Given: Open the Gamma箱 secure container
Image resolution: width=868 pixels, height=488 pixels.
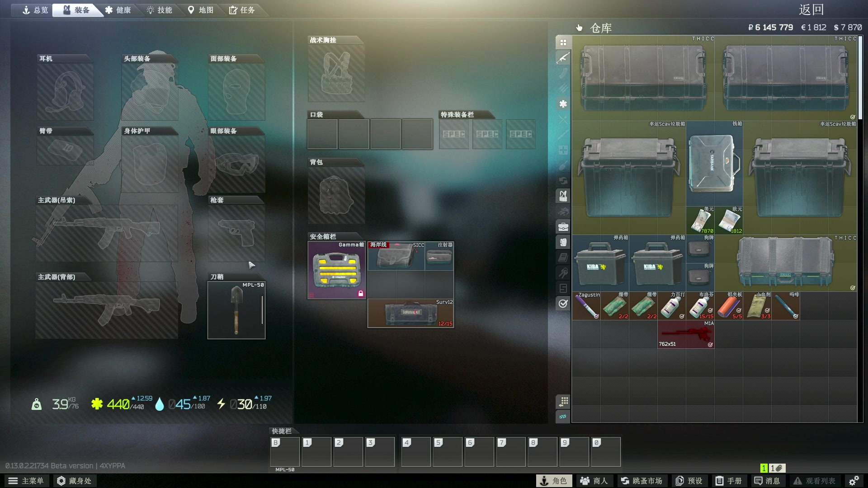Looking at the screenshot, I should [x=337, y=270].
